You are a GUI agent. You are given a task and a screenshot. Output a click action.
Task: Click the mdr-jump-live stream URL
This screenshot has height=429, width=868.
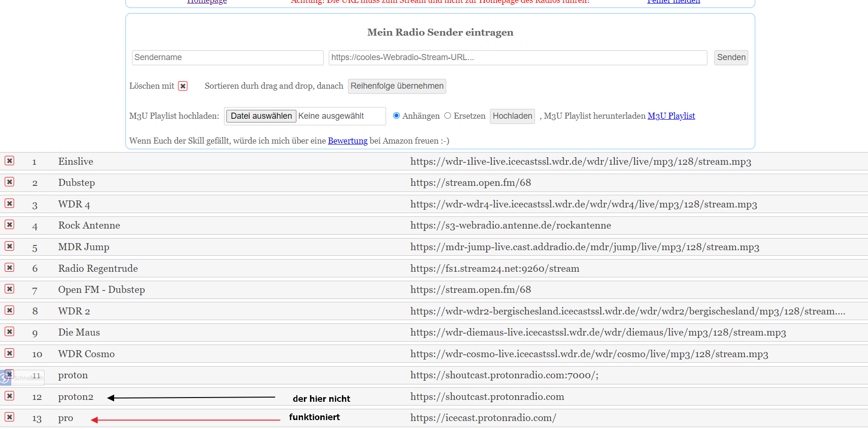(585, 247)
